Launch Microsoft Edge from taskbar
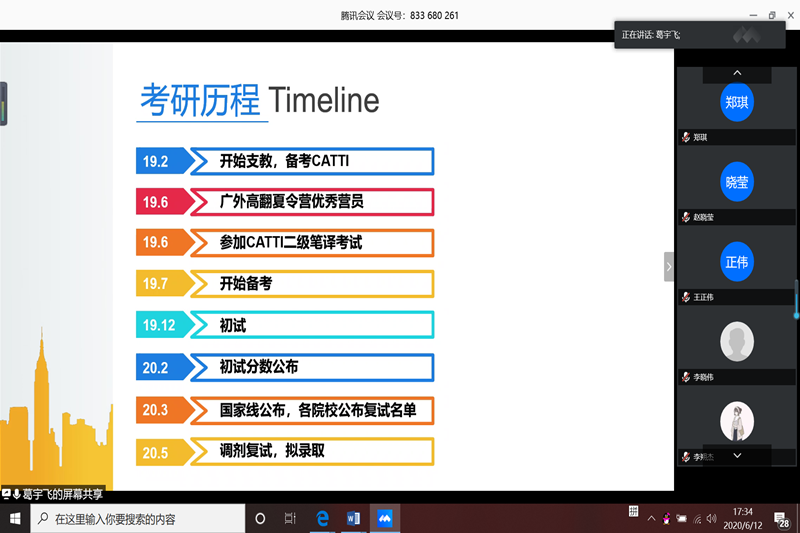800x533 pixels. pos(323,519)
